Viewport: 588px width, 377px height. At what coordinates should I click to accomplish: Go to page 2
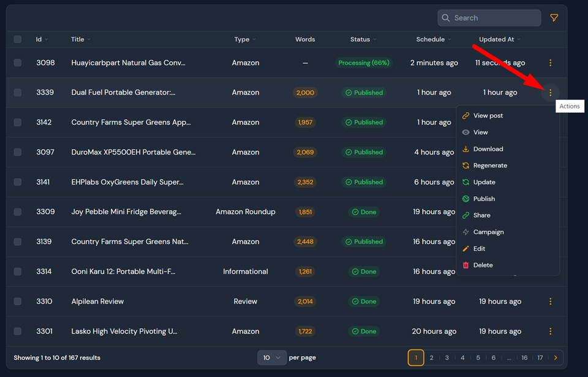coord(431,357)
